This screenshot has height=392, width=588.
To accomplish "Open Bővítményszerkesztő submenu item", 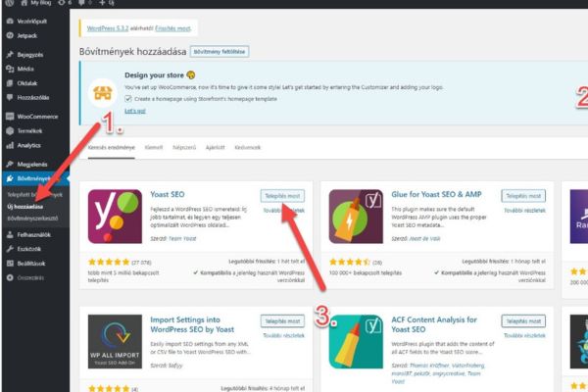I will click(32, 219).
